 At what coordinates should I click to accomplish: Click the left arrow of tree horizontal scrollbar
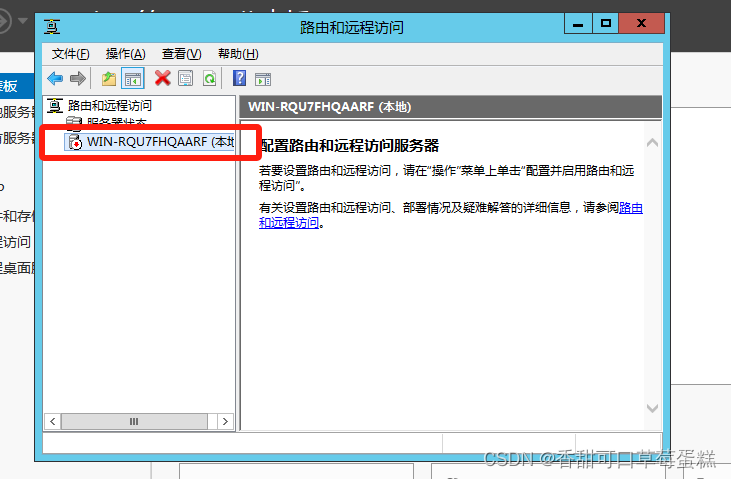[x=53, y=422]
